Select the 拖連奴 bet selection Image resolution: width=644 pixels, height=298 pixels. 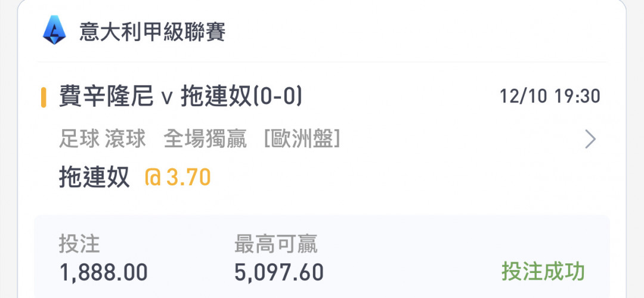pos(94,178)
